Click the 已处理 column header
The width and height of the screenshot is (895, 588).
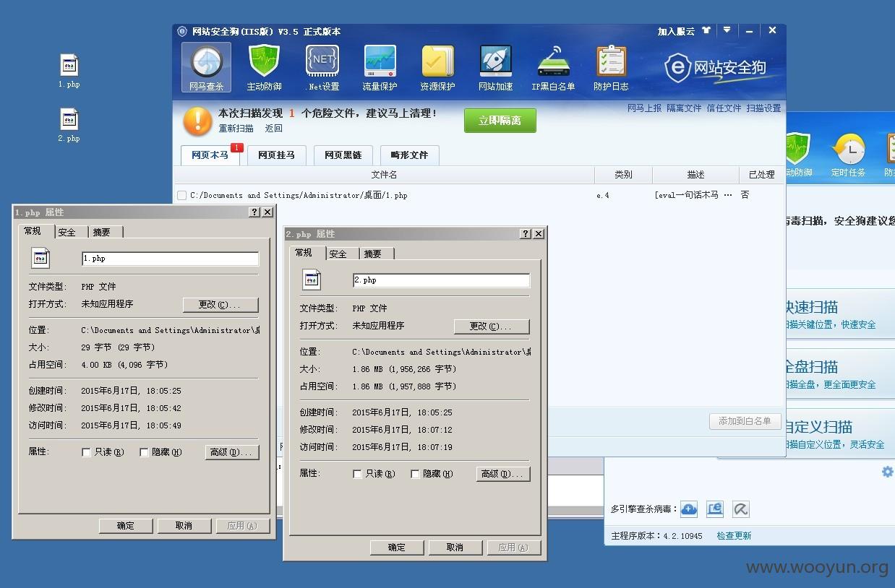(761, 175)
